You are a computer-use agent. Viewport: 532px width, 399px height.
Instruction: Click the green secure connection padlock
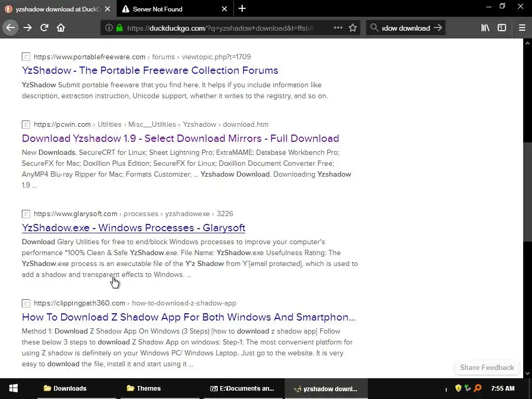119,28
